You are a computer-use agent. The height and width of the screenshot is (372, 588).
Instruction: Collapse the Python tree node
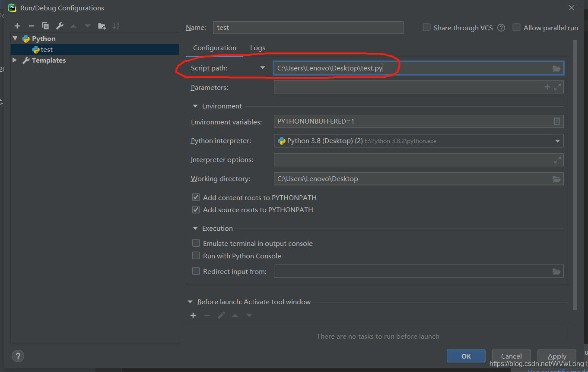click(x=16, y=38)
